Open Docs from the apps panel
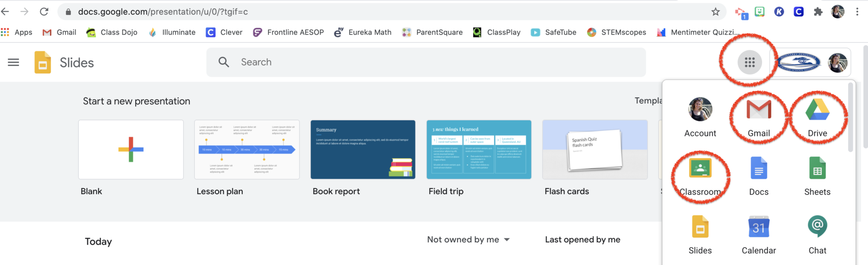The height and width of the screenshot is (265, 868). pos(759,177)
